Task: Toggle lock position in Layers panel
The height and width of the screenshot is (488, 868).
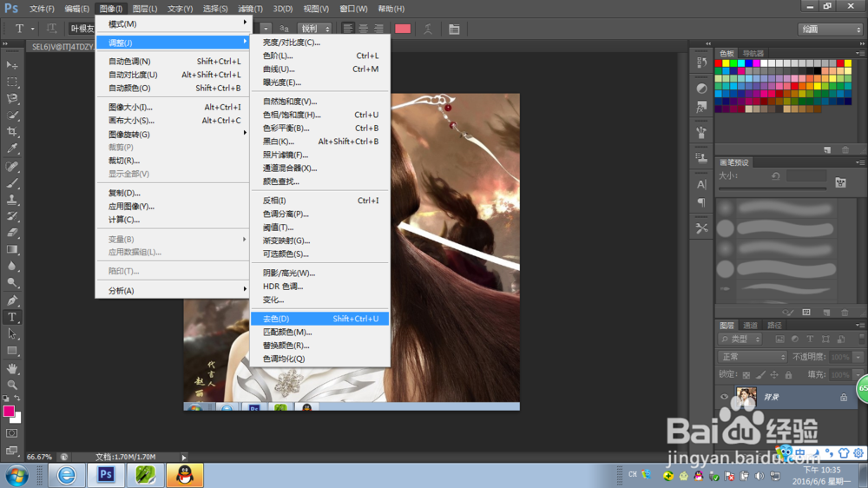Action: pos(774,375)
